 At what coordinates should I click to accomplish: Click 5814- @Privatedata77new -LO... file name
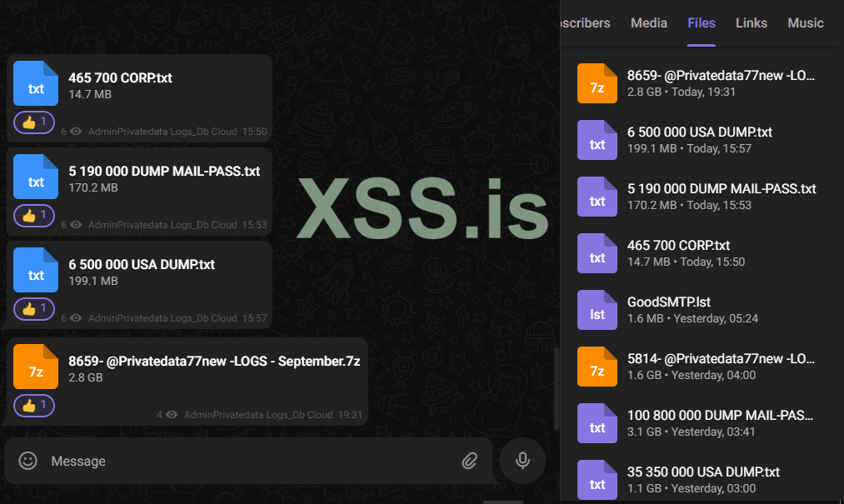point(721,358)
